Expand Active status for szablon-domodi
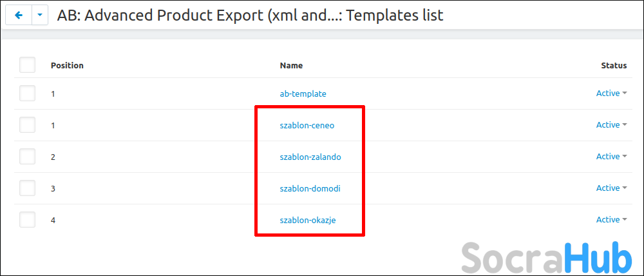The image size is (644, 276). click(x=611, y=188)
